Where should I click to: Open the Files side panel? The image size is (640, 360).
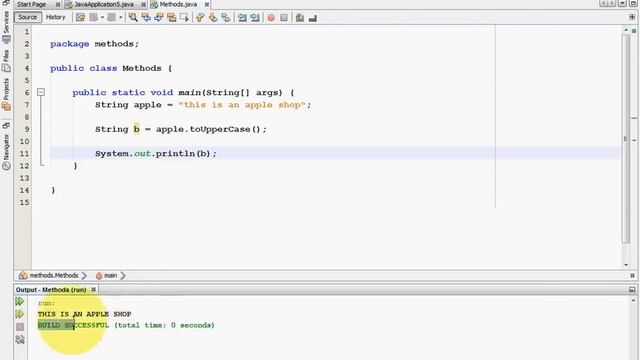[x=6, y=61]
